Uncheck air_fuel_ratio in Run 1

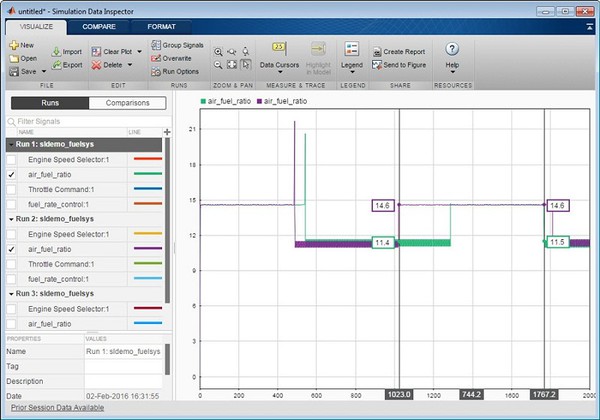click(x=11, y=174)
